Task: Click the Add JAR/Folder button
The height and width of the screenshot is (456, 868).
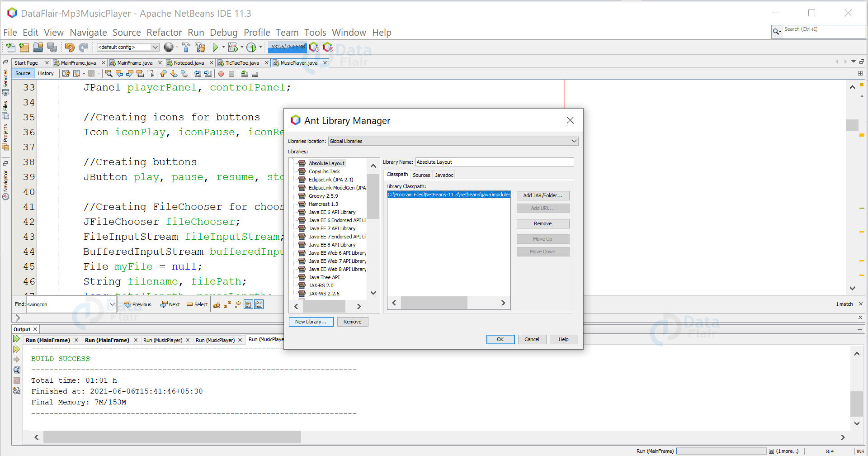Action: 543,195
